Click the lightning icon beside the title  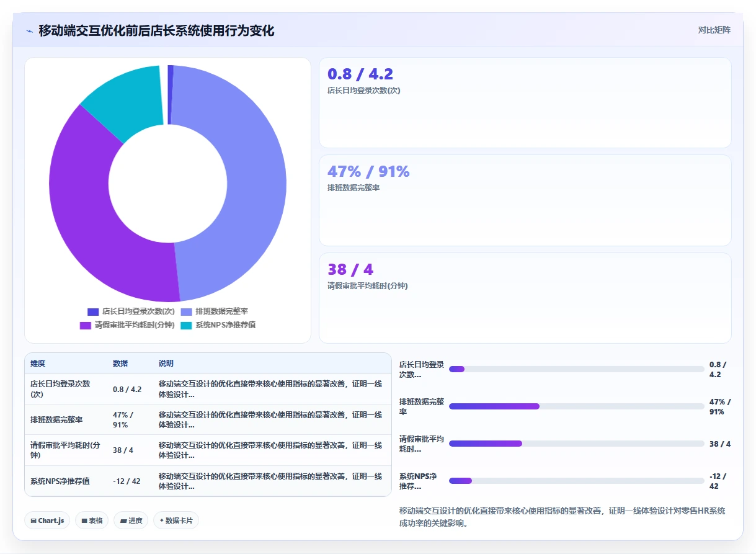click(x=29, y=31)
